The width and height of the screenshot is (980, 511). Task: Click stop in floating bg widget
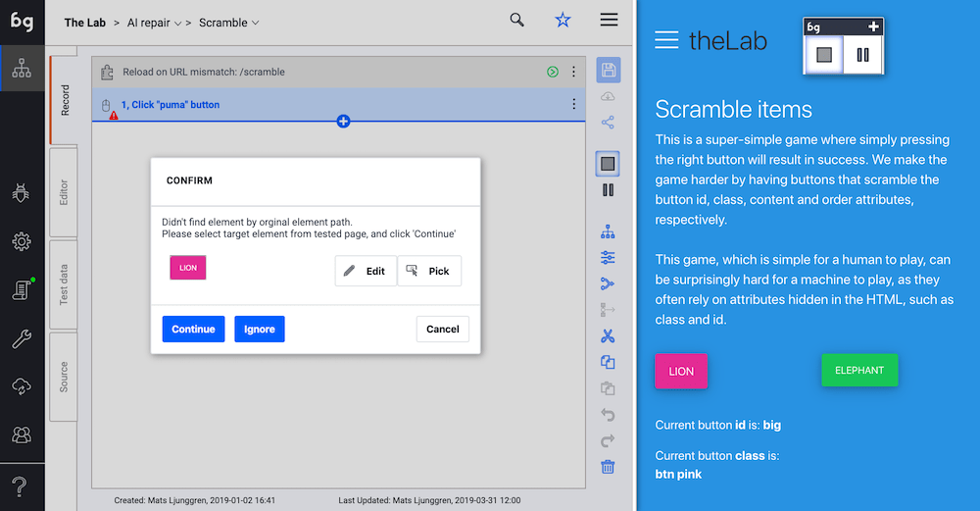(824, 55)
